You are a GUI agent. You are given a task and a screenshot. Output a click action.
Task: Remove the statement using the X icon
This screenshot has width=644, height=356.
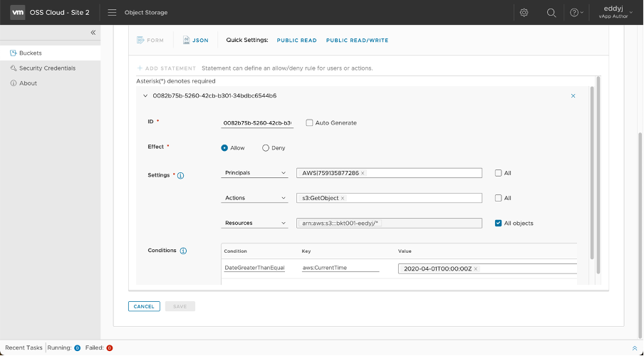coord(573,95)
